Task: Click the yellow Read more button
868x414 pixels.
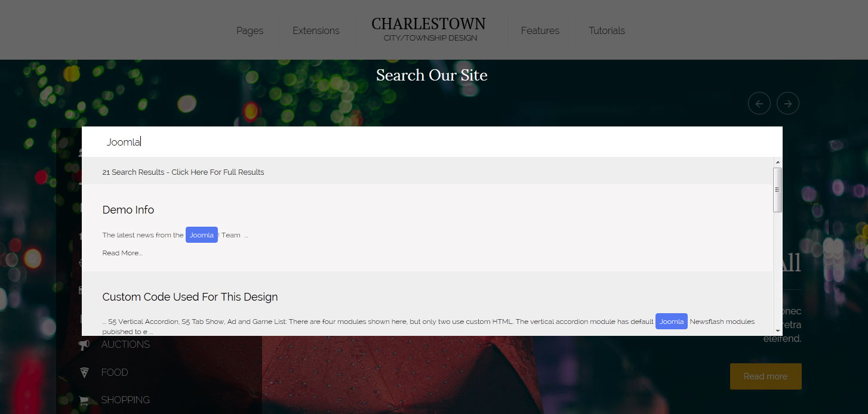Action: (x=765, y=376)
